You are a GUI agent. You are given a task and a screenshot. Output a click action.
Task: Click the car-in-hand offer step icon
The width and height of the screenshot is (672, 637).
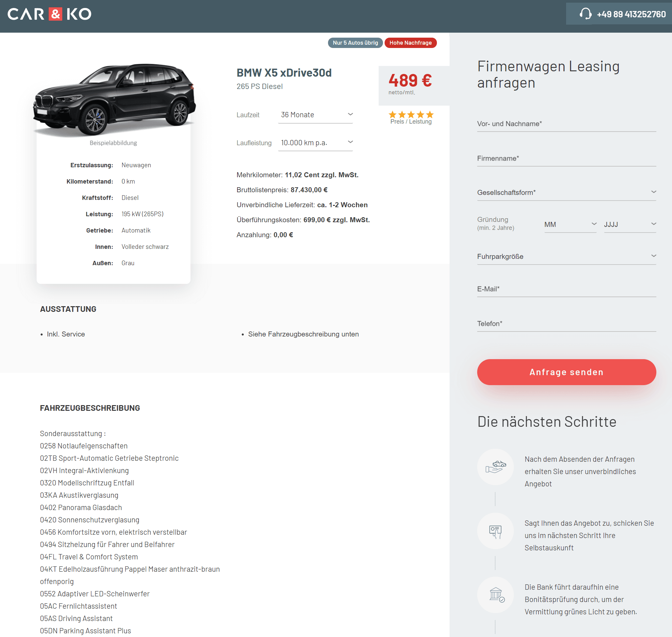tap(495, 467)
